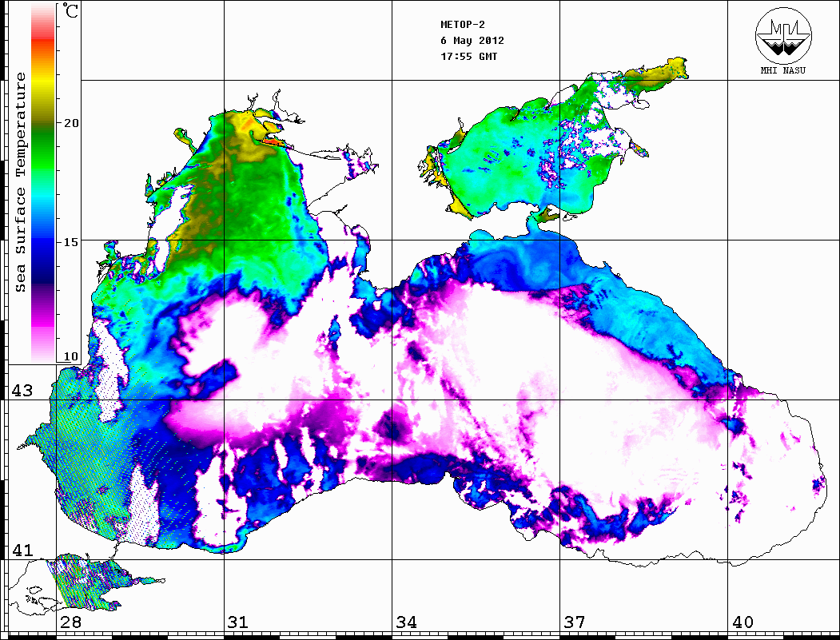Click the '6 May 2012' date text
The image size is (840, 640).
click(472, 41)
